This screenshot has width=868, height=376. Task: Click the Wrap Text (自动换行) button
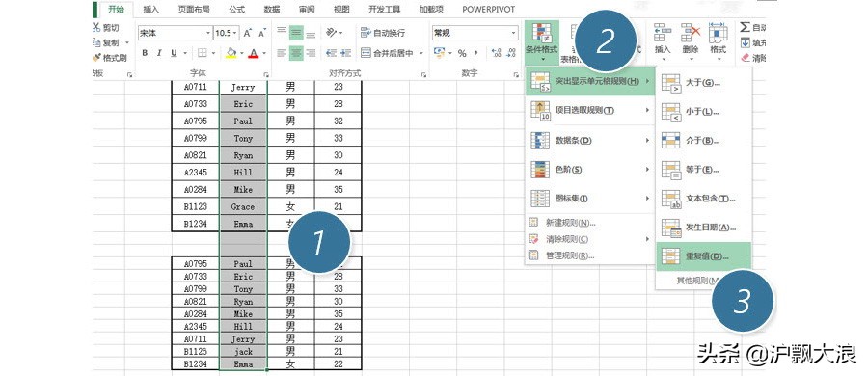click(383, 33)
